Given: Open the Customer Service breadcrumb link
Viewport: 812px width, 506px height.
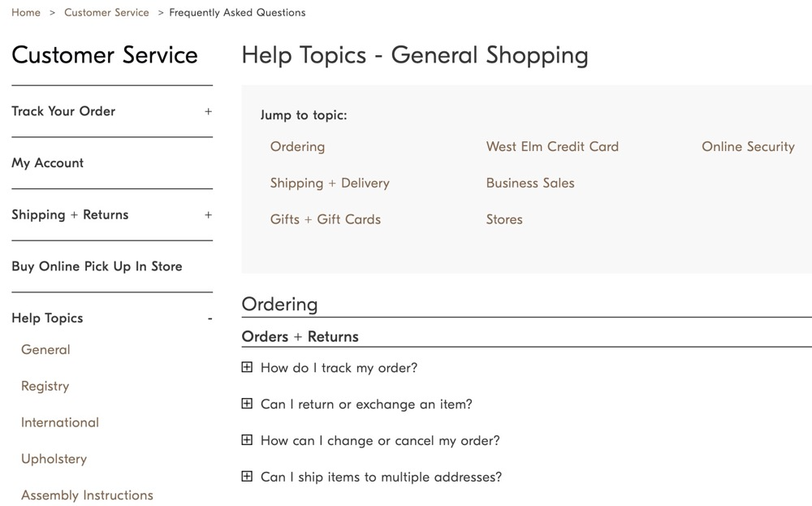Looking at the screenshot, I should (x=106, y=12).
